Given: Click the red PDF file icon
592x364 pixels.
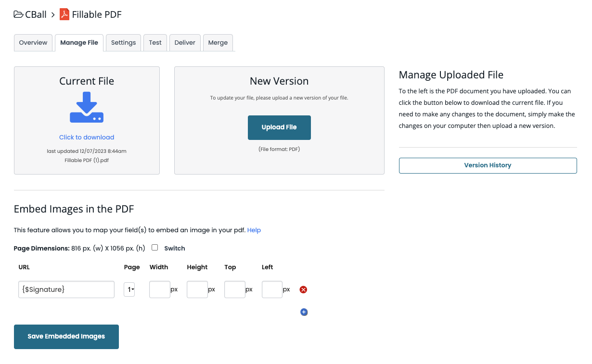Looking at the screenshot, I should (64, 14).
